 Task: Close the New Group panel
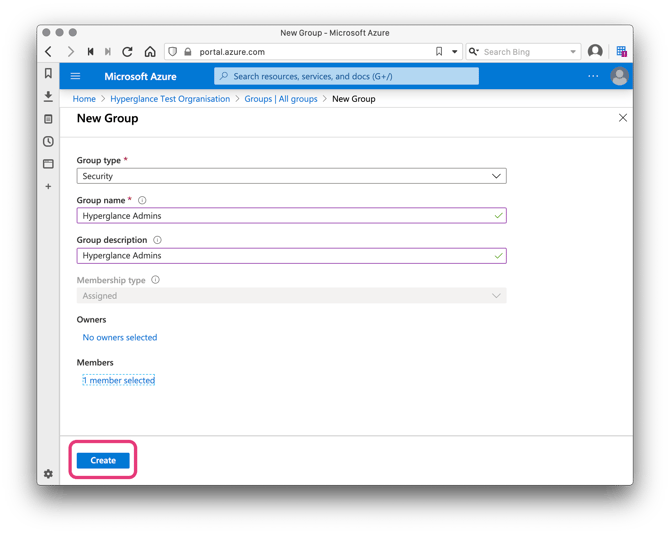pyautogui.click(x=622, y=118)
